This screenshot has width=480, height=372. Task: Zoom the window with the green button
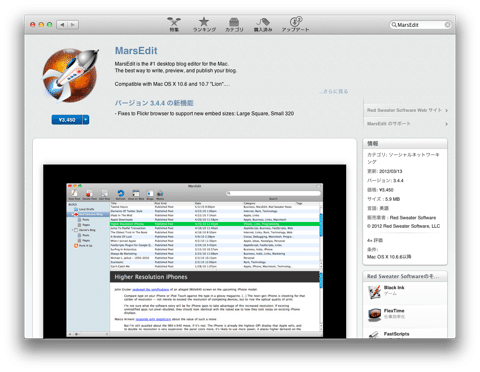(x=50, y=24)
